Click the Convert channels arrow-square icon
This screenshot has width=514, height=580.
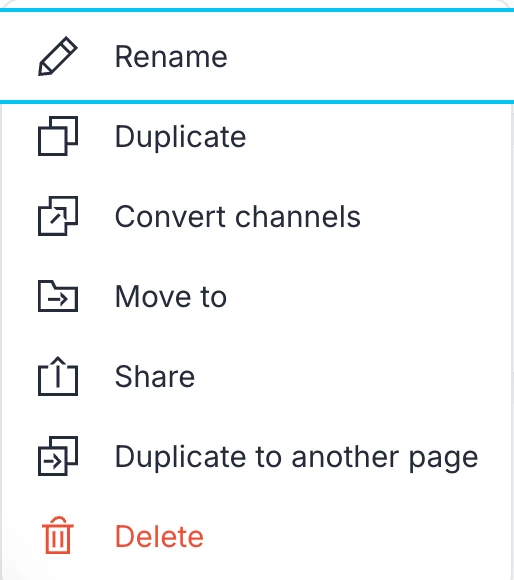58,216
